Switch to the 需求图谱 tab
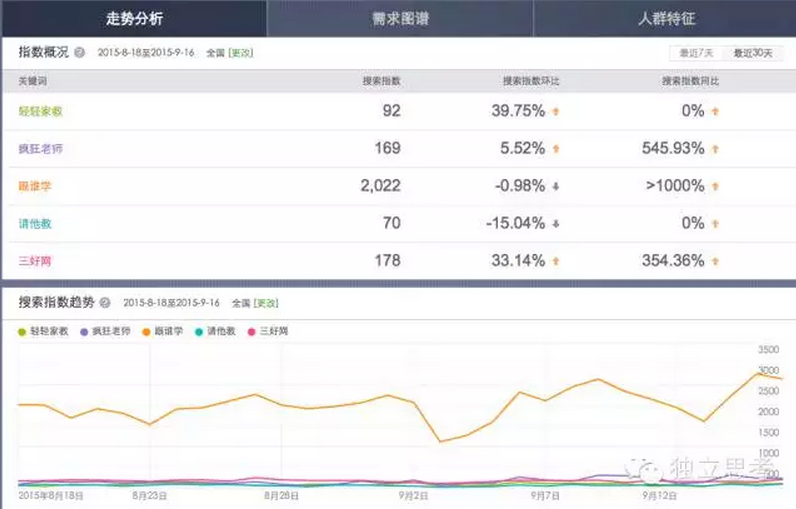Viewport: 796px width, 509px height. pos(399,18)
